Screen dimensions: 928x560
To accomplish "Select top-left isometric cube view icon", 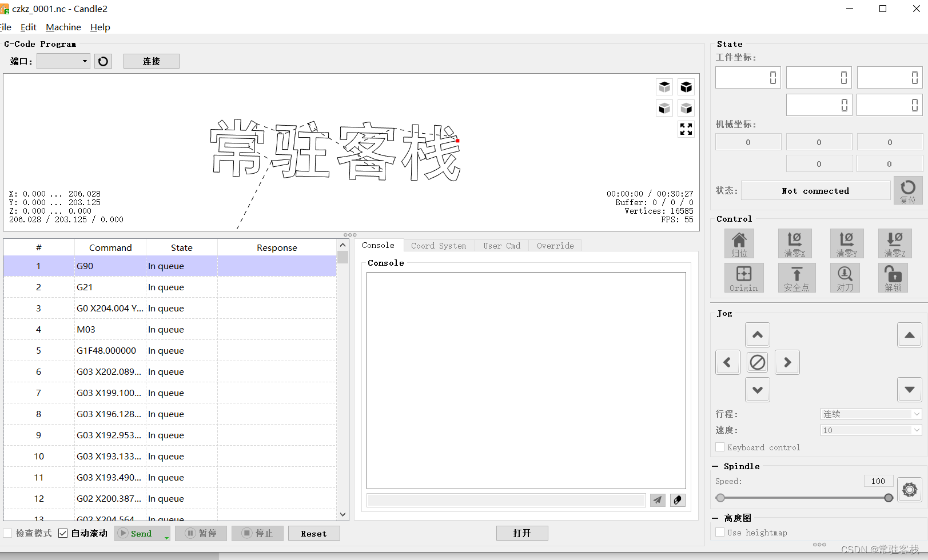I will 664,87.
